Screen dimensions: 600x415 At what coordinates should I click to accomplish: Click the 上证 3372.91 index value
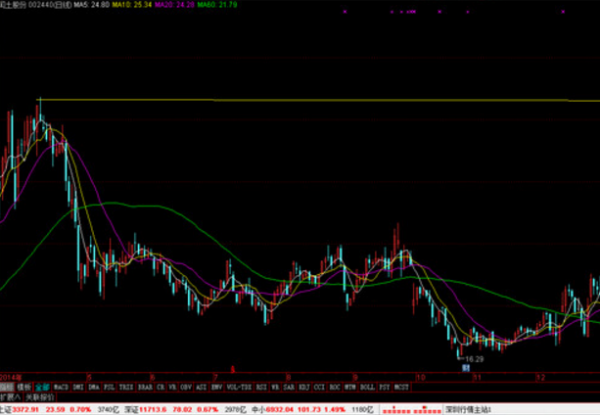[x=26, y=410]
